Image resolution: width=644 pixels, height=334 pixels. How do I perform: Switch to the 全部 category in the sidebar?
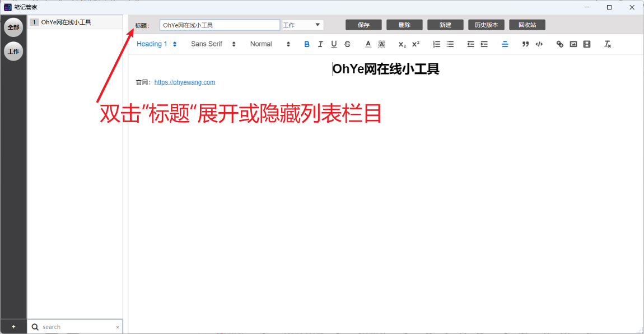[13, 27]
